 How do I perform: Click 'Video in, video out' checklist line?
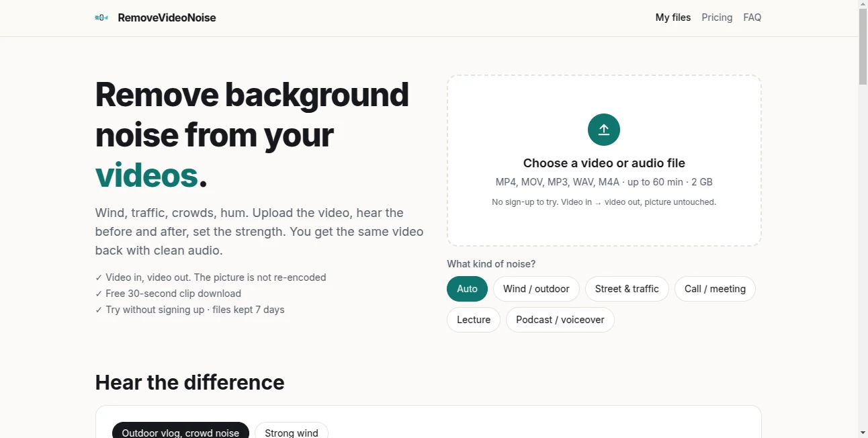(x=211, y=277)
